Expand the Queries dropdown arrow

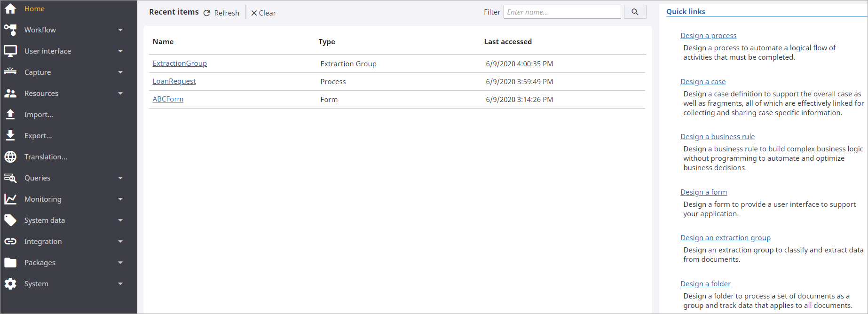[120, 178]
